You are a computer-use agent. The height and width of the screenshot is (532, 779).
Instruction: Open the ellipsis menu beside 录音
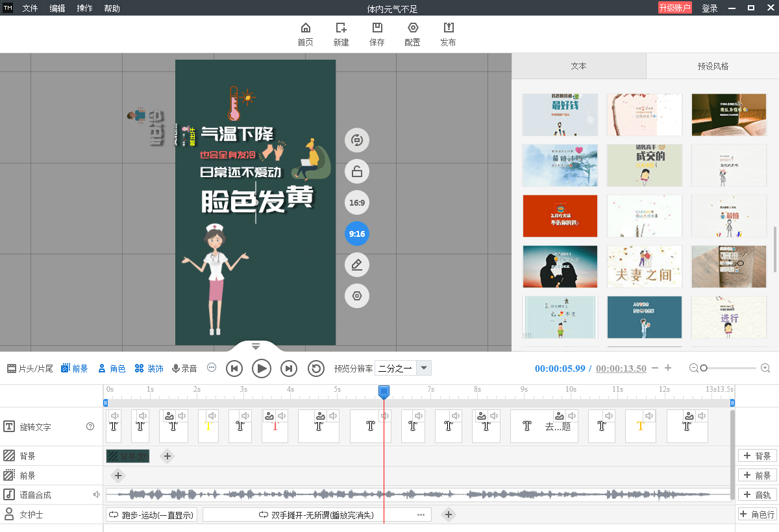point(211,367)
